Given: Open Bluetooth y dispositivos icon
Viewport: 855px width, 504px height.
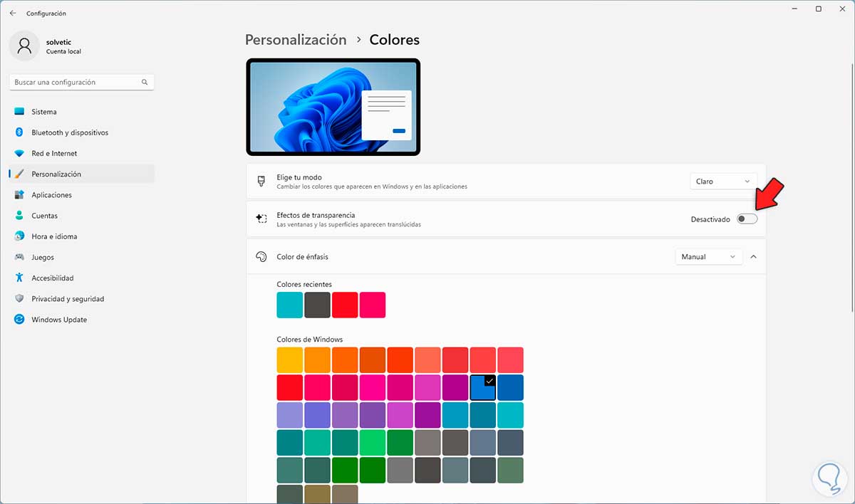Looking at the screenshot, I should click(x=19, y=132).
